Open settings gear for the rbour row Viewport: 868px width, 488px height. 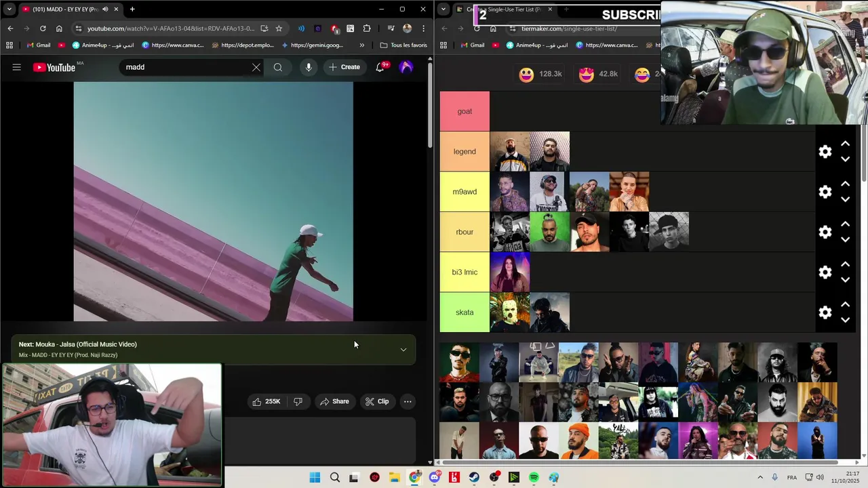(825, 232)
